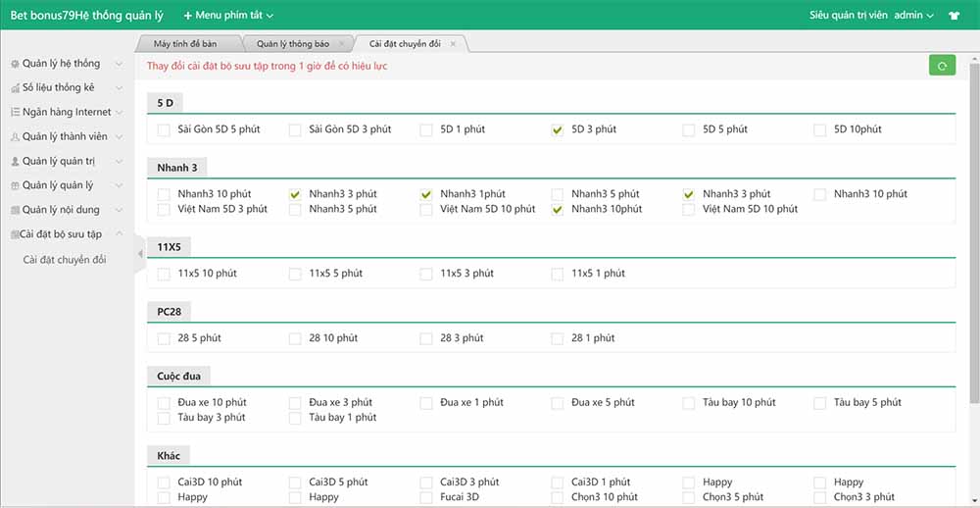The width and height of the screenshot is (980, 508).
Task: Uncheck the 5D 3 phút checkbox
Action: pos(558,129)
